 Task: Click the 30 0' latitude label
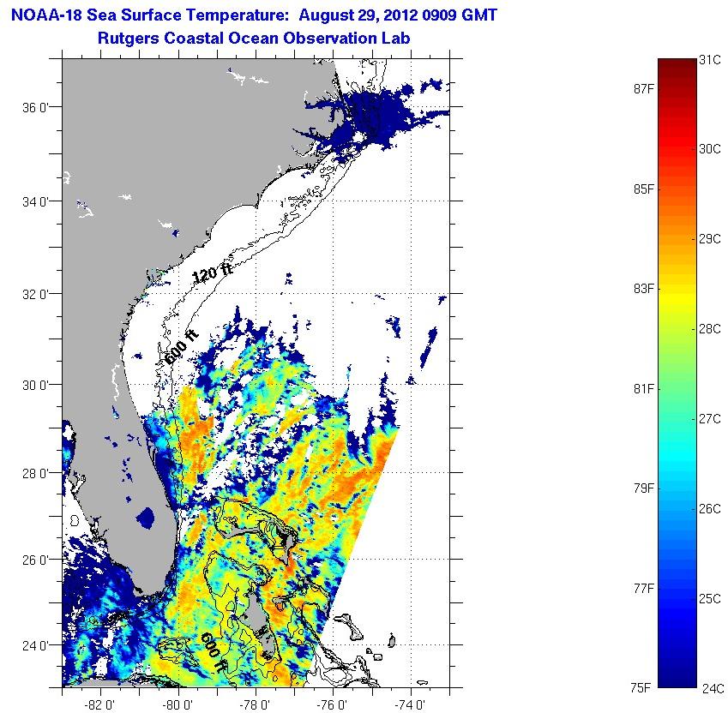pos(35,386)
